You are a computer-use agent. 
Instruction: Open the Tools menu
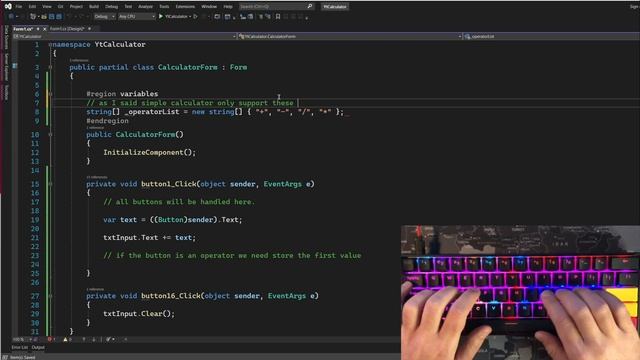(164, 7)
